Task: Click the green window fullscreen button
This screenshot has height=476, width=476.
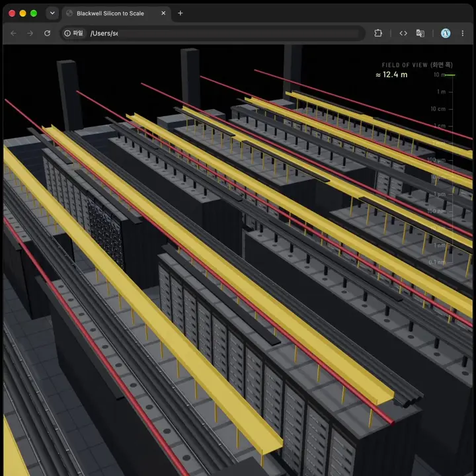Action: (34, 13)
